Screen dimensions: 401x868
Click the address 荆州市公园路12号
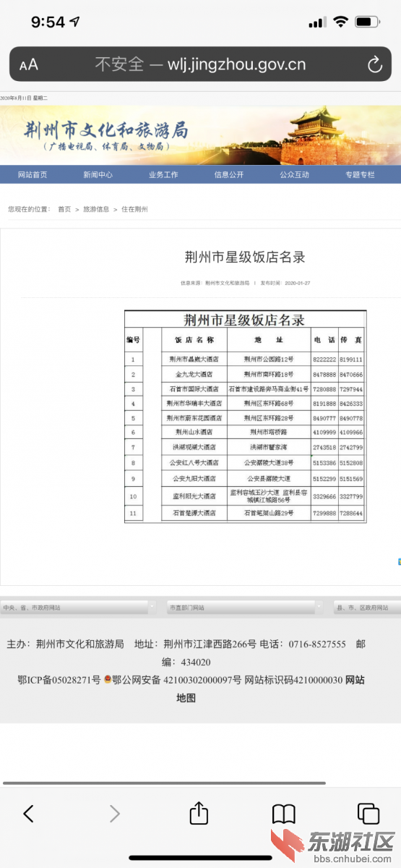[x=269, y=359]
